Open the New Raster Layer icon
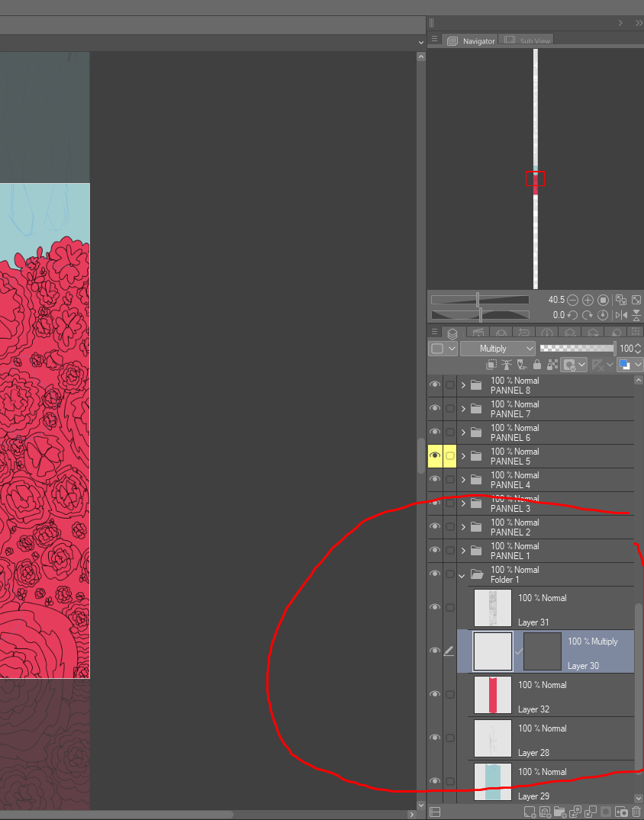The width and height of the screenshot is (644, 820). click(530, 812)
